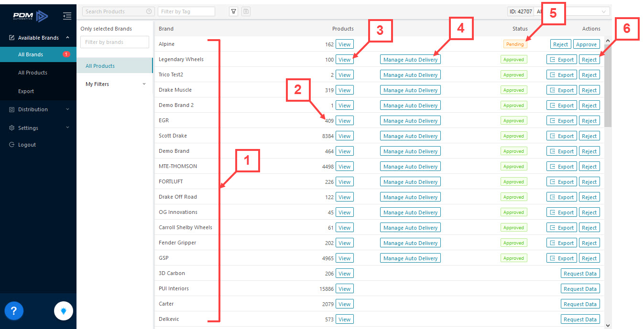
Task: Collapse the Available Brands menu
Action: (38, 38)
